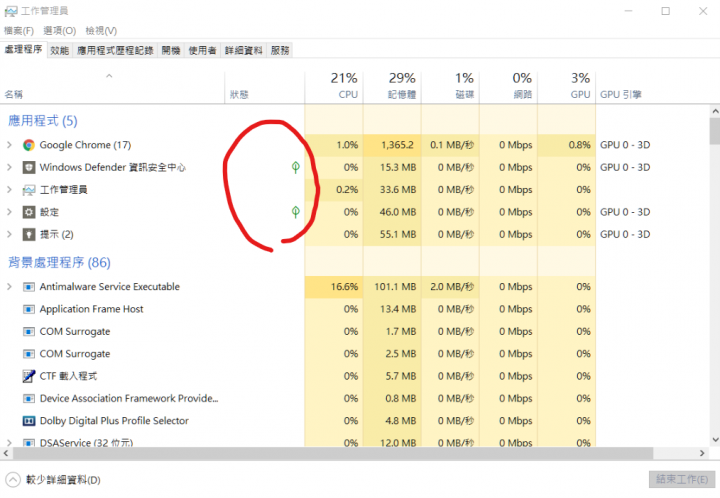Screen dimensions: 720x498
Task: Click the horizontal scrollbar right arrow
Action: tap(703, 453)
